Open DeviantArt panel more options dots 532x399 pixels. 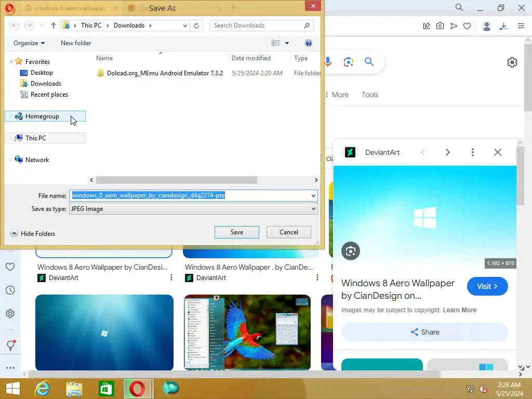tap(473, 152)
